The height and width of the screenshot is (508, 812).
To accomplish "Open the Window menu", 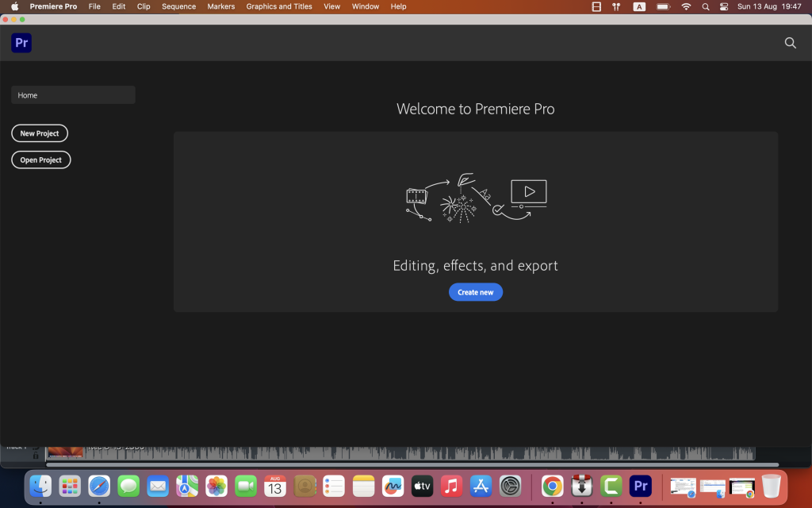I will [365, 6].
